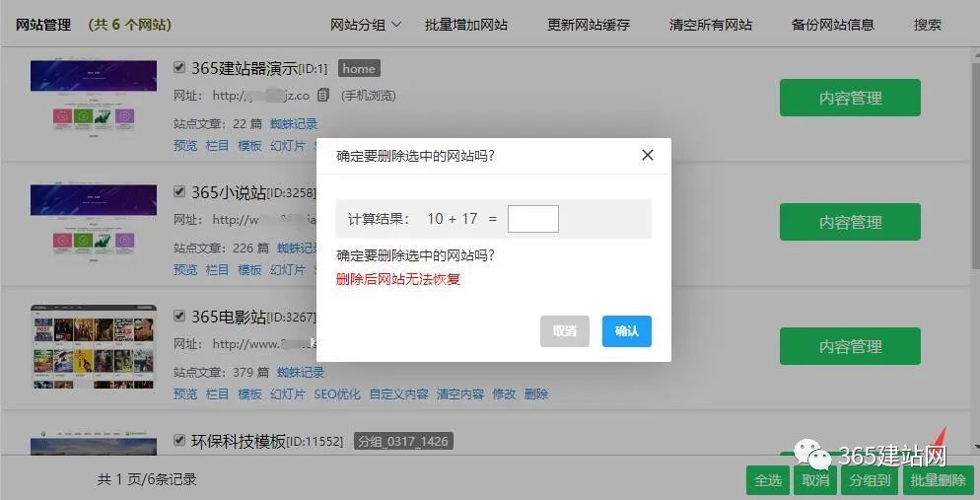Click 幻灯片 link of 365电影站

[x=288, y=394]
